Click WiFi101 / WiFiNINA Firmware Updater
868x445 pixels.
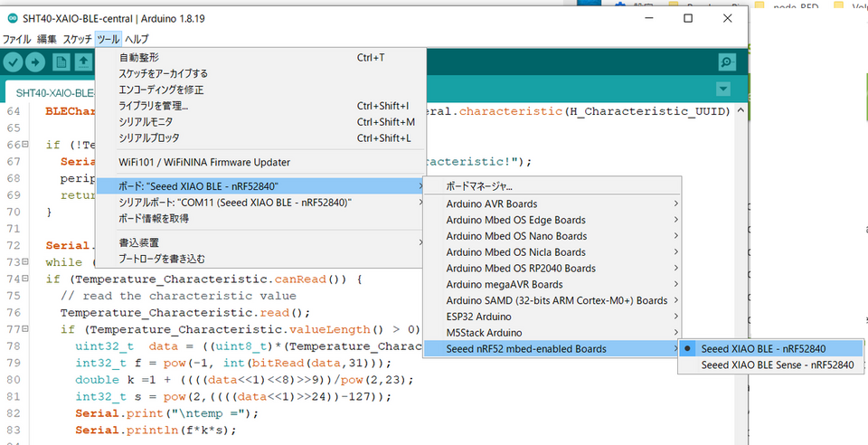click(204, 163)
